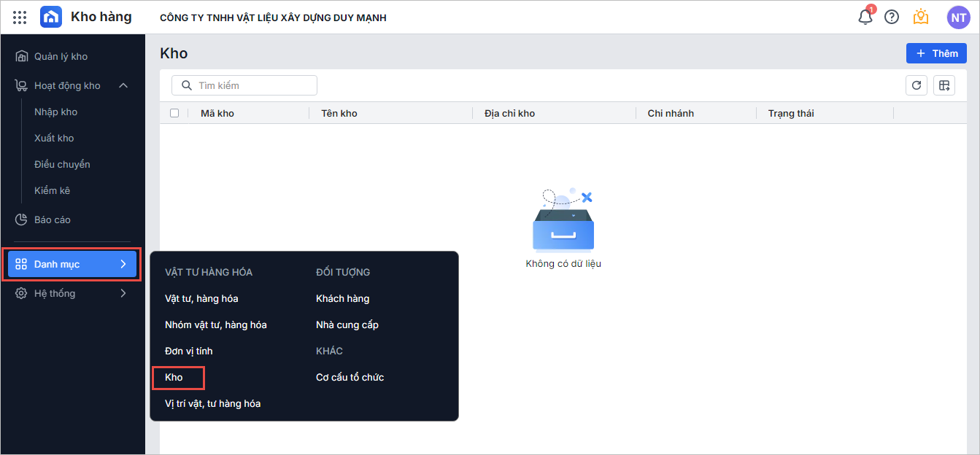The height and width of the screenshot is (455, 980).
Task: Open the notification bell icon
Action: point(865,16)
